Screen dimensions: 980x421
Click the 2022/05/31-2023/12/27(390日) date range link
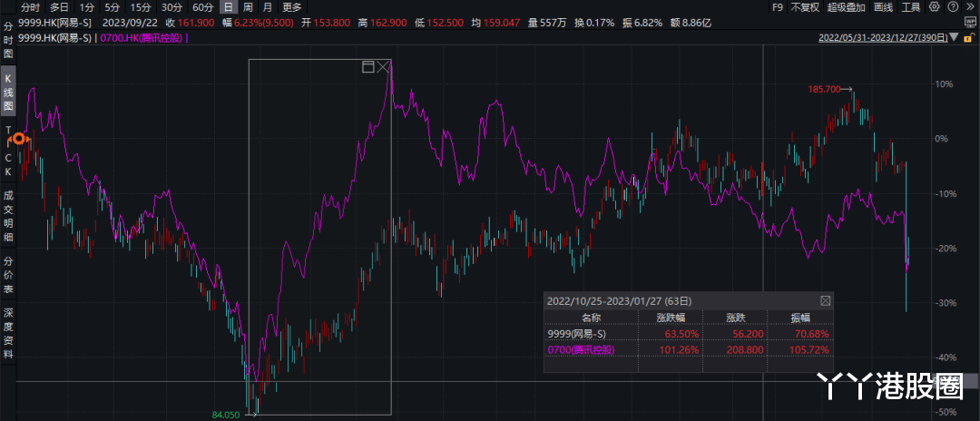[x=883, y=38]
